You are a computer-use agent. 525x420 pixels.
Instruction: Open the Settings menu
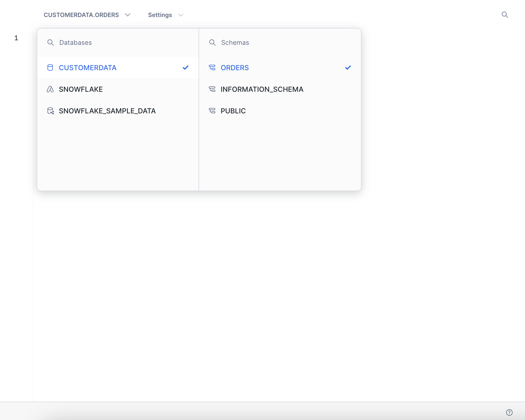[165, 15]
